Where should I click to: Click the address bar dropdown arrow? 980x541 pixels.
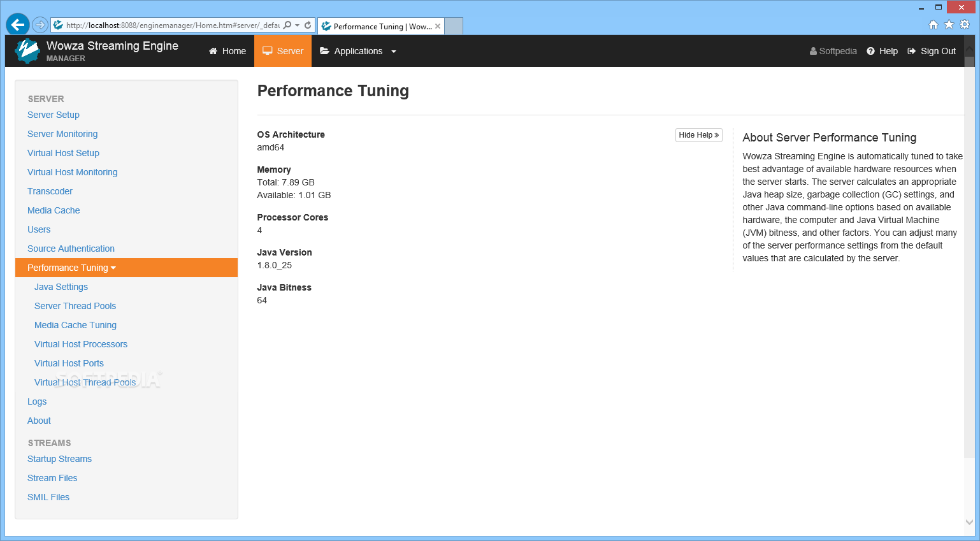click(298, 25)
